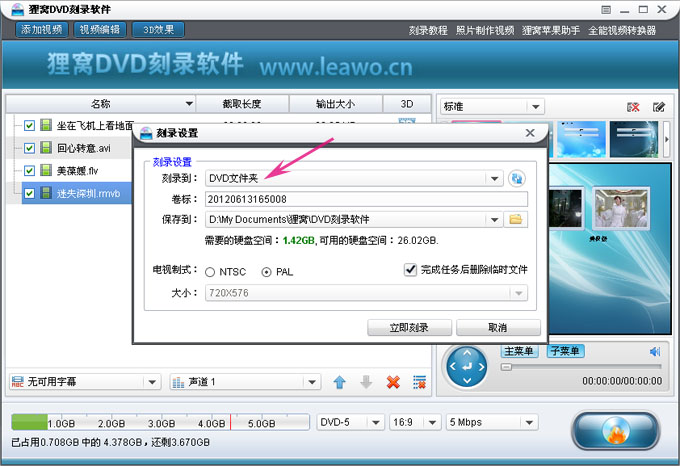
Task: Open the 刻录教程 link
Action: click(x=428, y=30)
